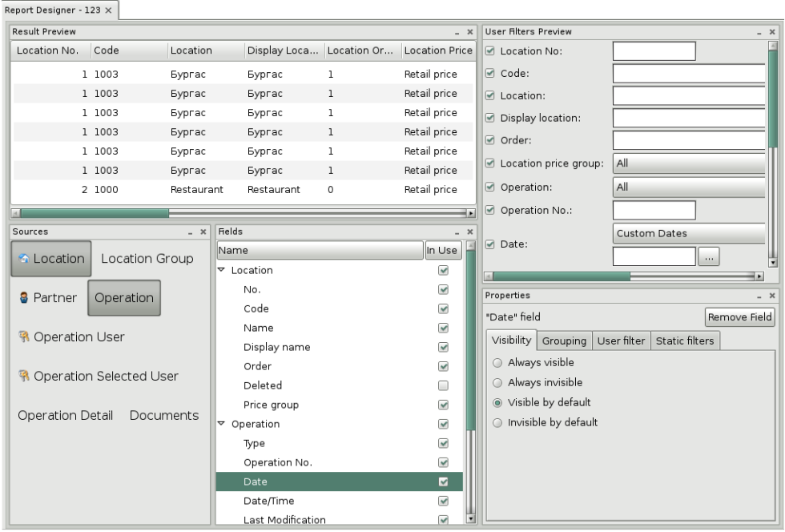
Task: Select the Date/Time field row
Action: coord(340,501)
